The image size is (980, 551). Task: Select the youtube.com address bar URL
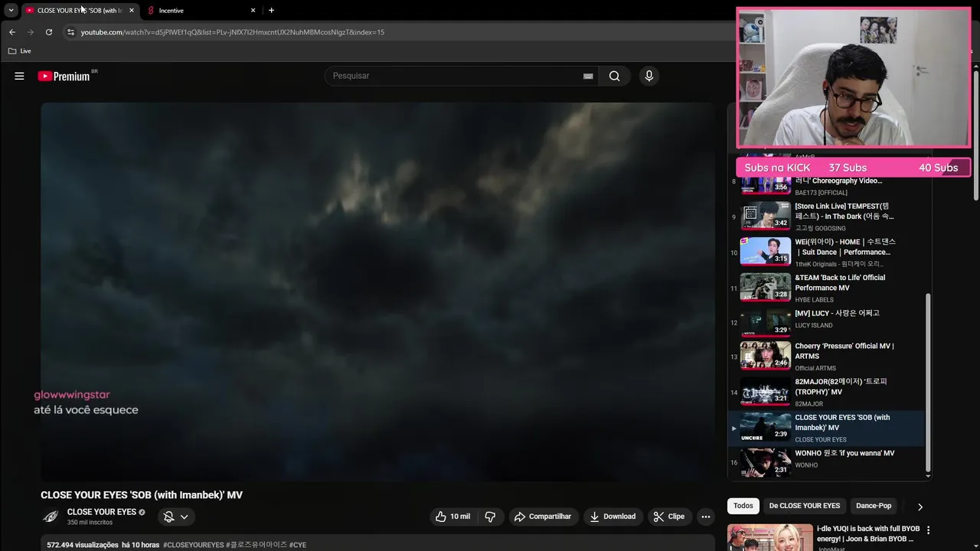[233, 32]
